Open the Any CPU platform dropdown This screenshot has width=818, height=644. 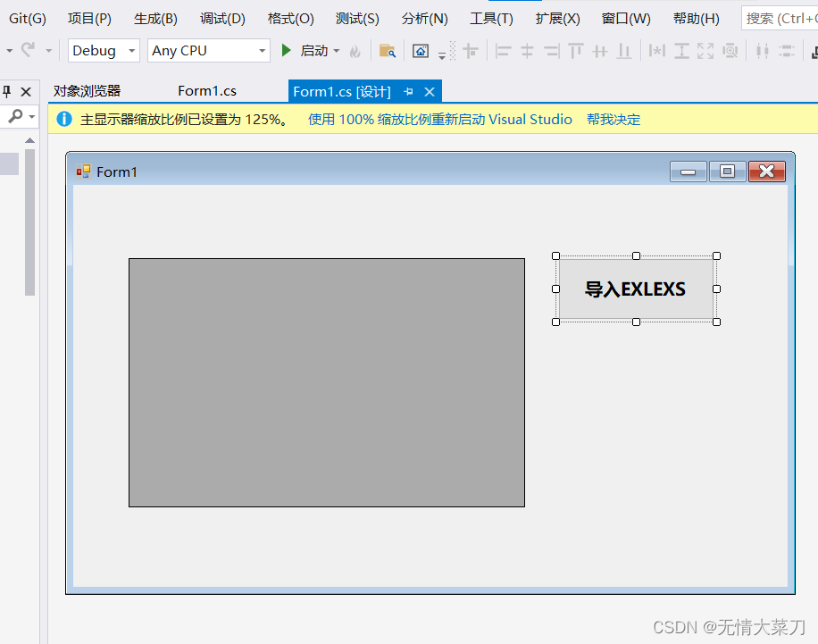209,51
